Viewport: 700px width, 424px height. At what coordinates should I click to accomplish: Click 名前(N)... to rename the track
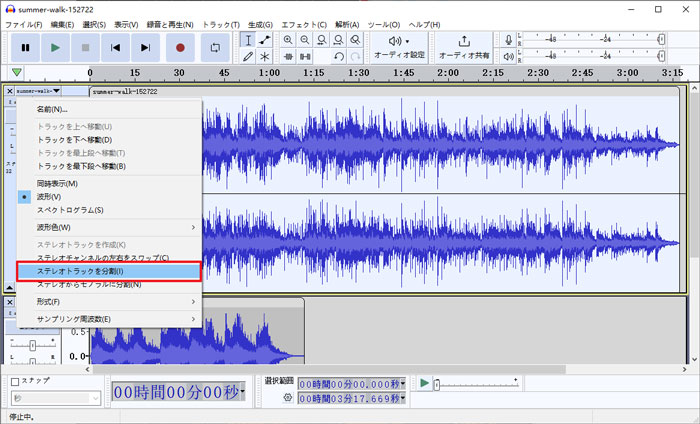(x=52, y=109)
